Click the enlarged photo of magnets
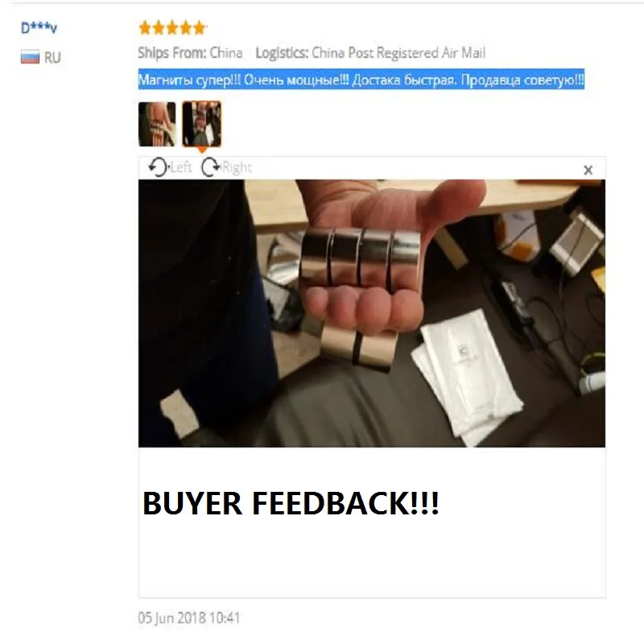 click(x=372, y=313)
